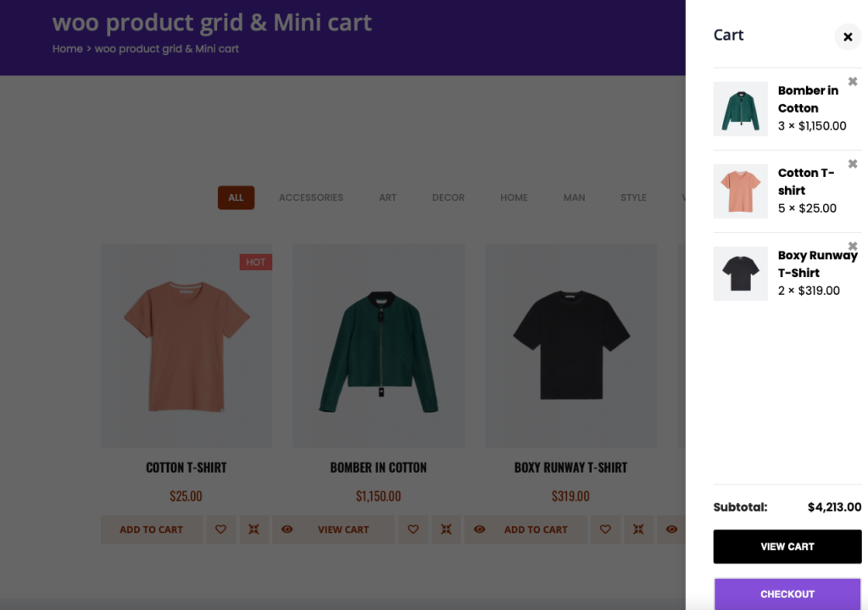Remove Boxy Runway T-Shirt from the cart
This screenshot has width=868, height=610.
click(853, 246)
